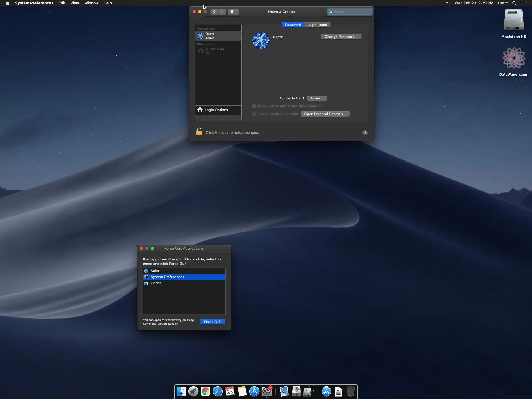
Task: Switch to the Login Items tab
Action: 317,25
